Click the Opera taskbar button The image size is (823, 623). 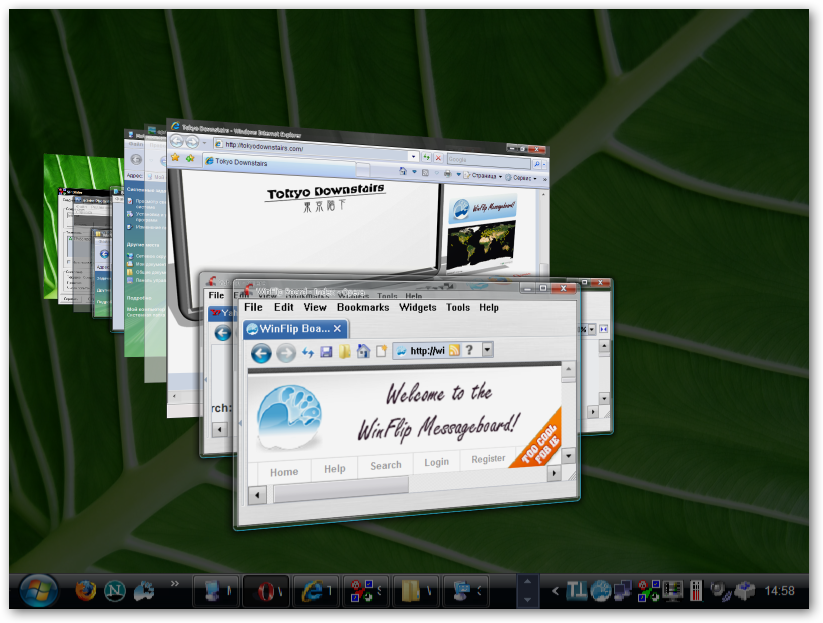(266, 592)
